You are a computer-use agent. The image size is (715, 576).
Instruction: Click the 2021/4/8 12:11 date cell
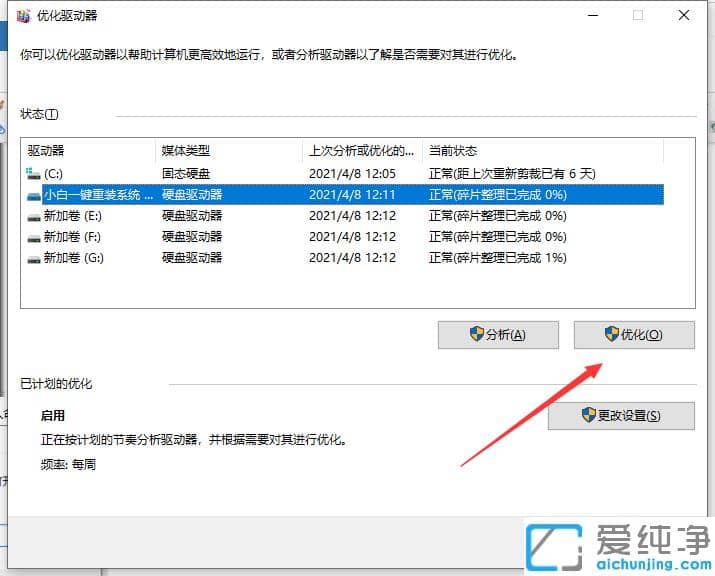point(352,195)
